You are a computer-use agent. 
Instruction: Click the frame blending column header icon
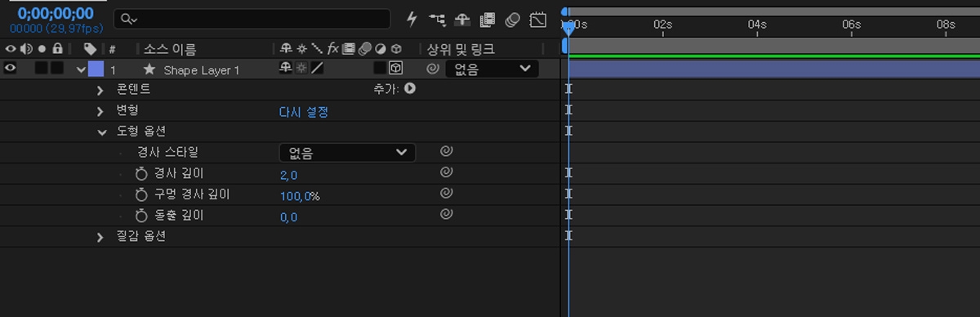[350, 49]
